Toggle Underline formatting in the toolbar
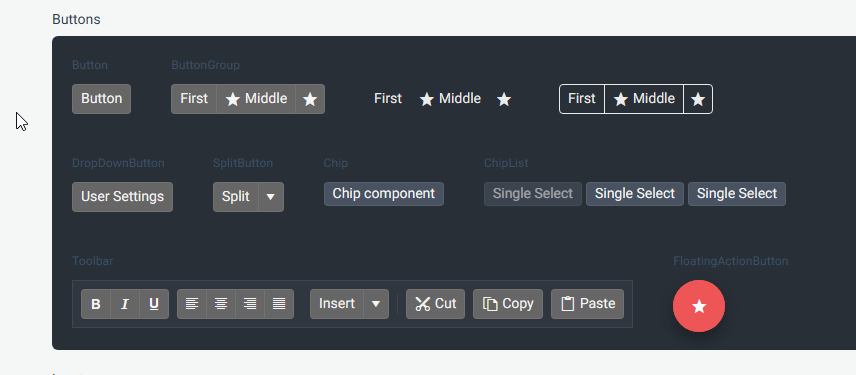856x375 pixels. pos(154,304)
